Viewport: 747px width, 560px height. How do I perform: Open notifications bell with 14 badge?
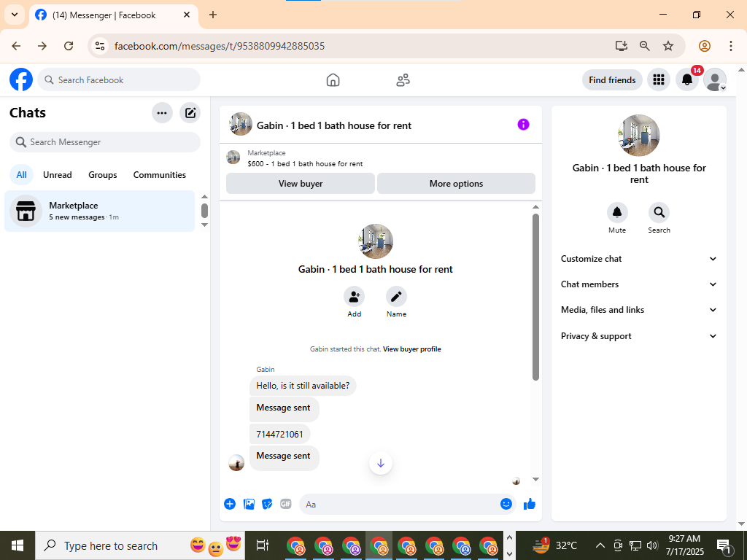[x=687, y=79]
